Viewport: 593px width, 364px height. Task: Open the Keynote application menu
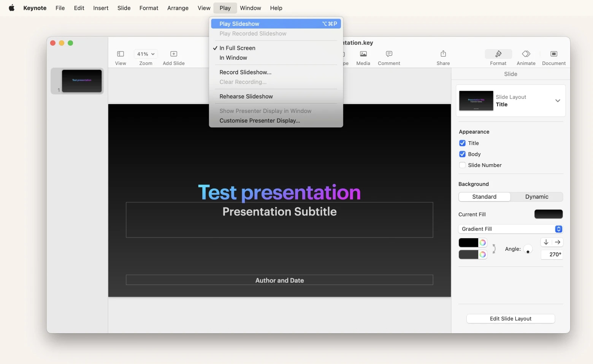(35, 8)
